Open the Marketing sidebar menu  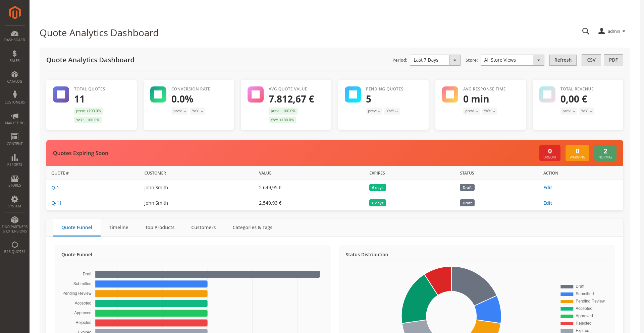click(15, 119)
